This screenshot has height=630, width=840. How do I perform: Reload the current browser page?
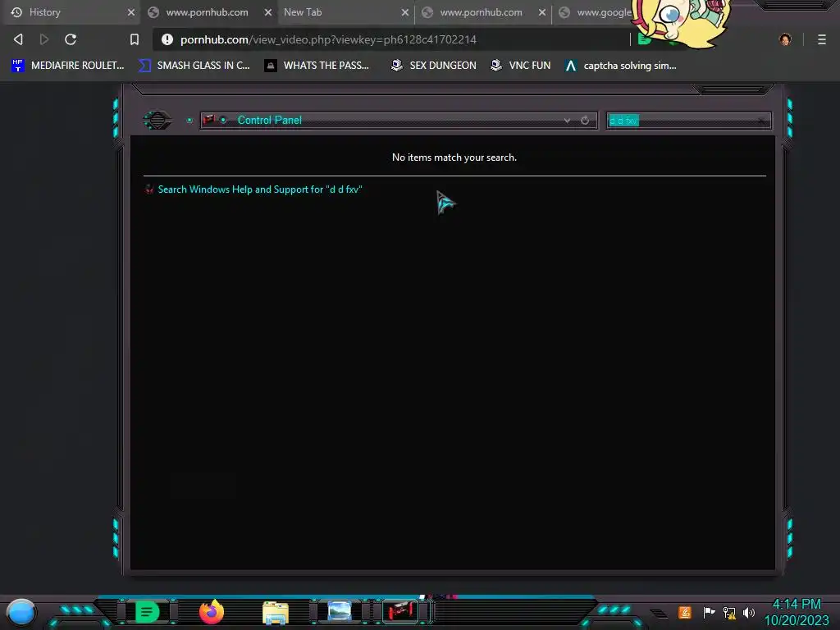[71, 39]
